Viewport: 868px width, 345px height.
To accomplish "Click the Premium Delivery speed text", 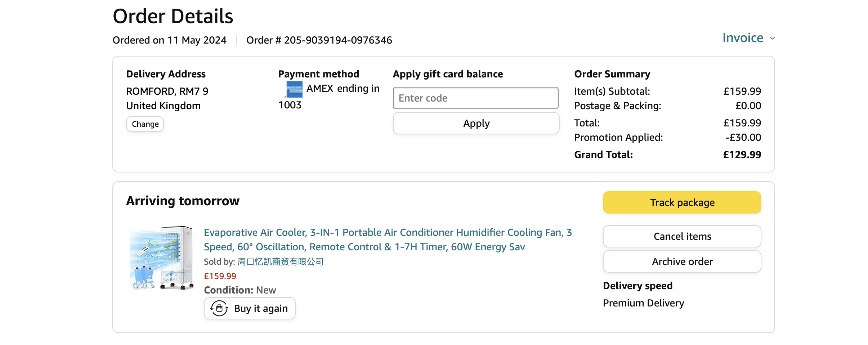I will (643, 303).
